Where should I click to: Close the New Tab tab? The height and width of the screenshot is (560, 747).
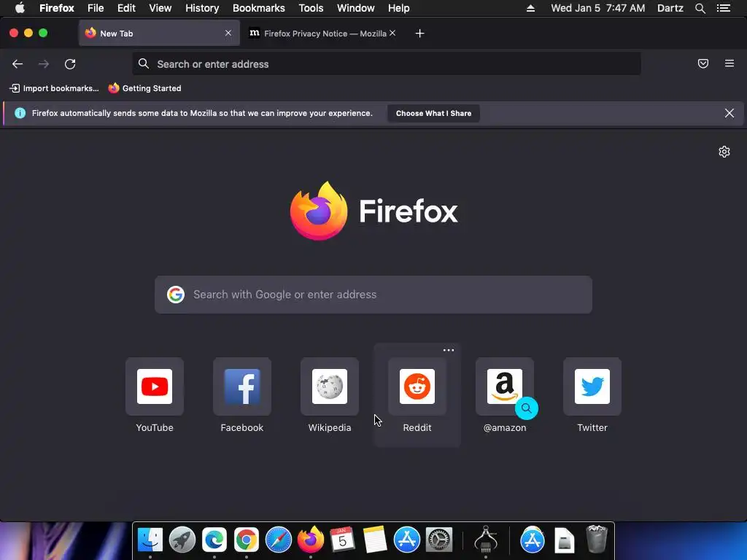pos(228,33)
